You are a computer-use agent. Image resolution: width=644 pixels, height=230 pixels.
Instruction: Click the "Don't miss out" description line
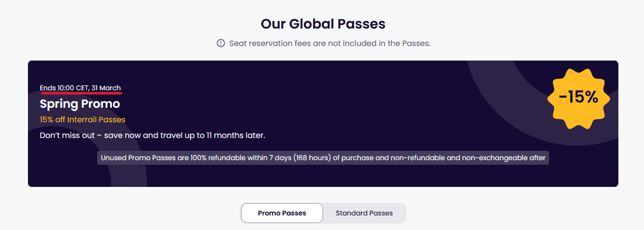click(153, 135)
